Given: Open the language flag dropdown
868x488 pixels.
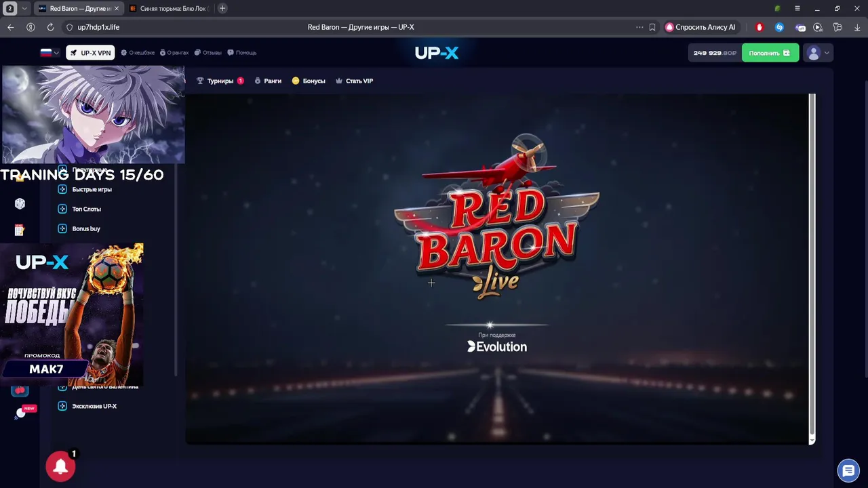Looking at the screenshot, I should pyautogui.click(x=50, y=53).
